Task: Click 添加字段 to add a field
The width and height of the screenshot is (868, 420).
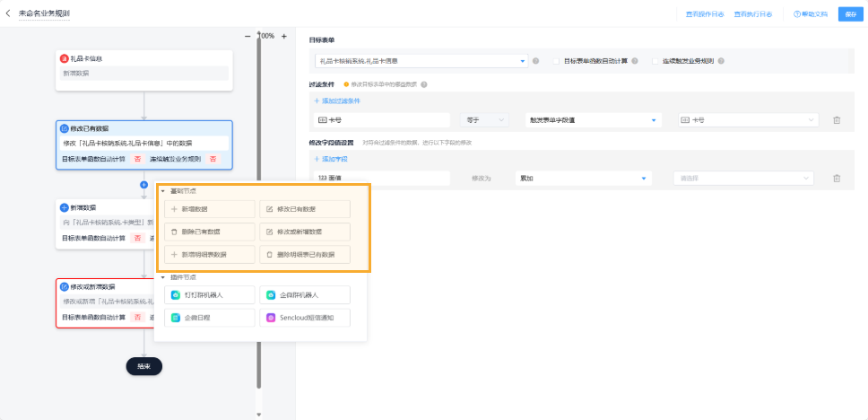Action: pos(331,159)
